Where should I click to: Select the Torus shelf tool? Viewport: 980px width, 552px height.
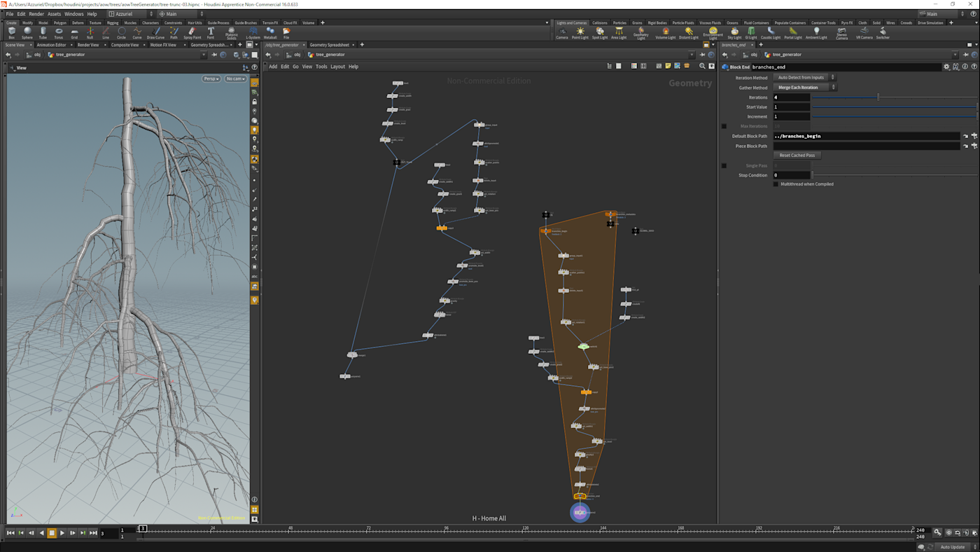click(x=59, y=32)
